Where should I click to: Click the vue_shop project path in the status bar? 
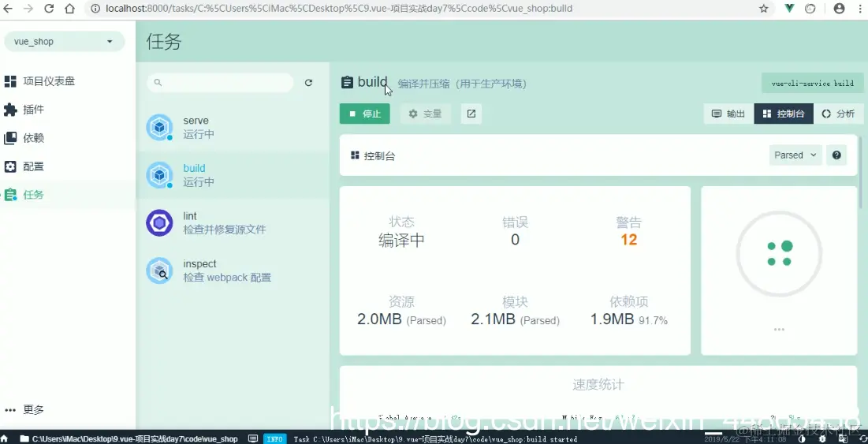click(x=129, y=438)
